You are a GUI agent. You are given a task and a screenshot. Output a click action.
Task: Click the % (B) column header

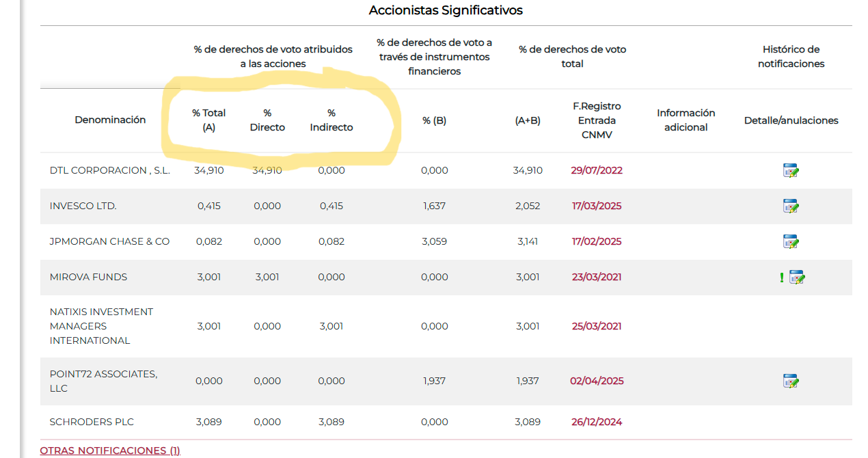[434, 120]
